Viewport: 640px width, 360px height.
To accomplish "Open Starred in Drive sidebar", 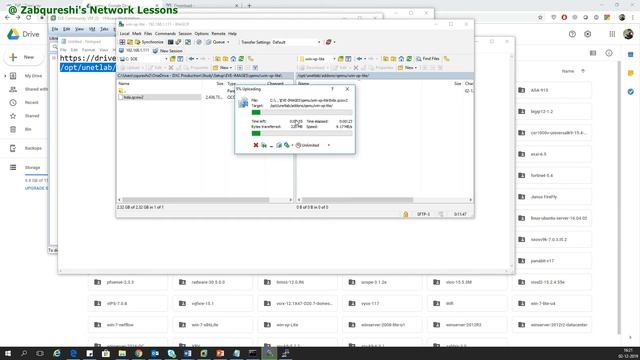I will 32,116.
